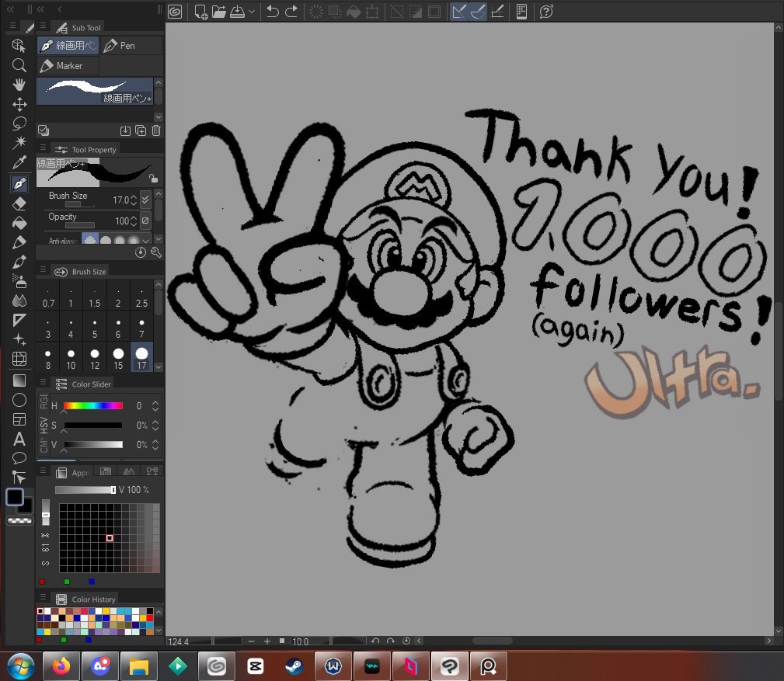Duplicate the current sub tool
Image resolution: width=784 pixels, height=681 pixels.
pyautogui.click(x=141, y=130)
